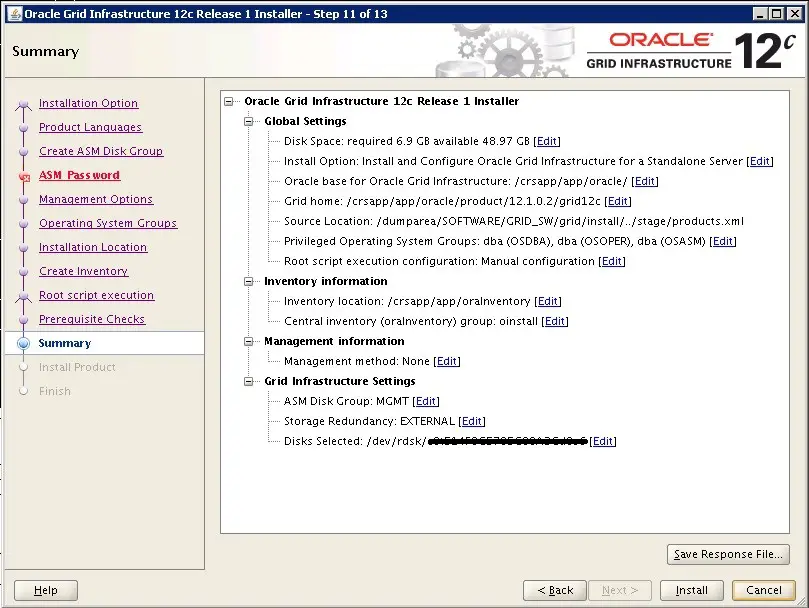Edit the Privileged Operating System Groups
Screen dimensions: 809x608
coord(723,242)
